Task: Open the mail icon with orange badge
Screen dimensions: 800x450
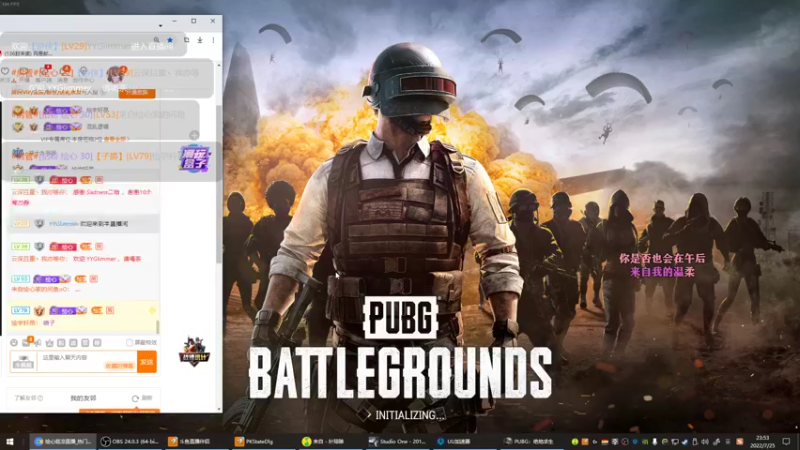Action: pos(26,342)
